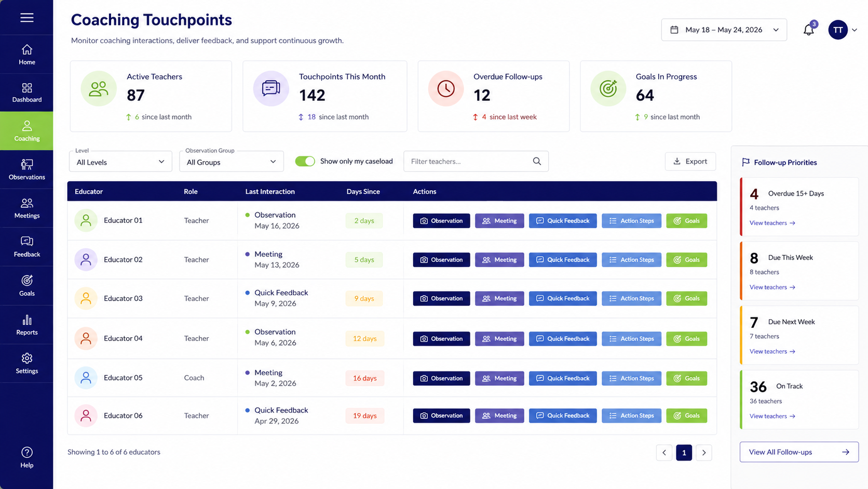Open the Observation Group dropdown
The width and height of the screenshot is (868, 489).
pyautogui.click(x=232, y=162)
